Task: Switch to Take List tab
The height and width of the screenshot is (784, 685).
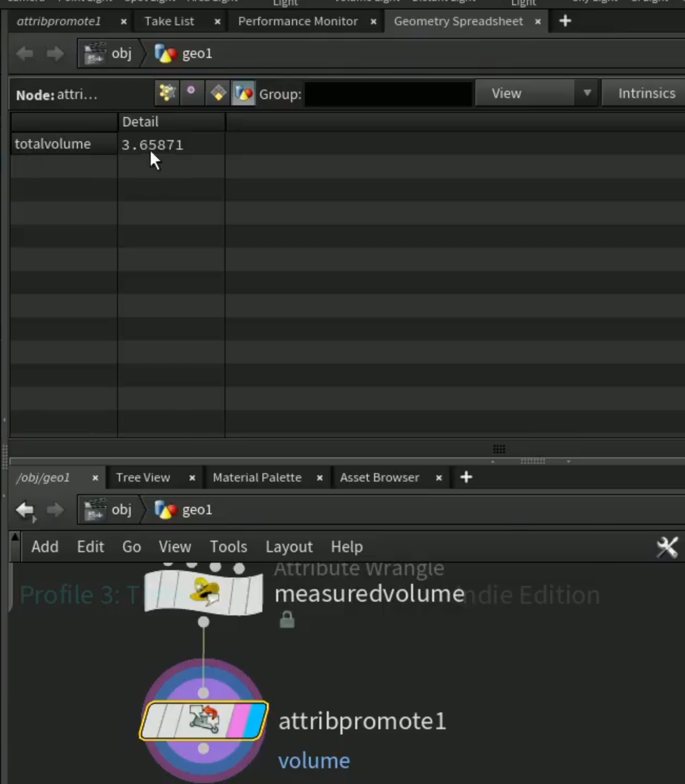Action: [169, 21]
